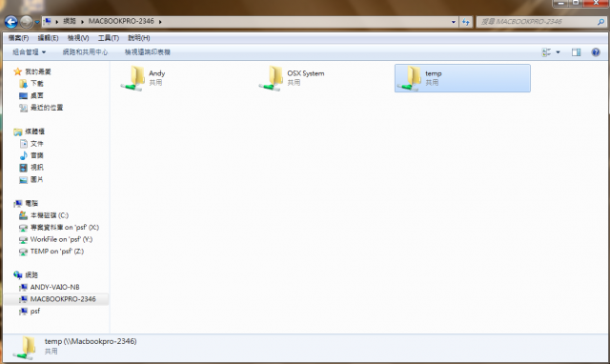Open Local Disk (C:) in the sidebar
This screenshot has width=610, height=364.
click(44, 215)
